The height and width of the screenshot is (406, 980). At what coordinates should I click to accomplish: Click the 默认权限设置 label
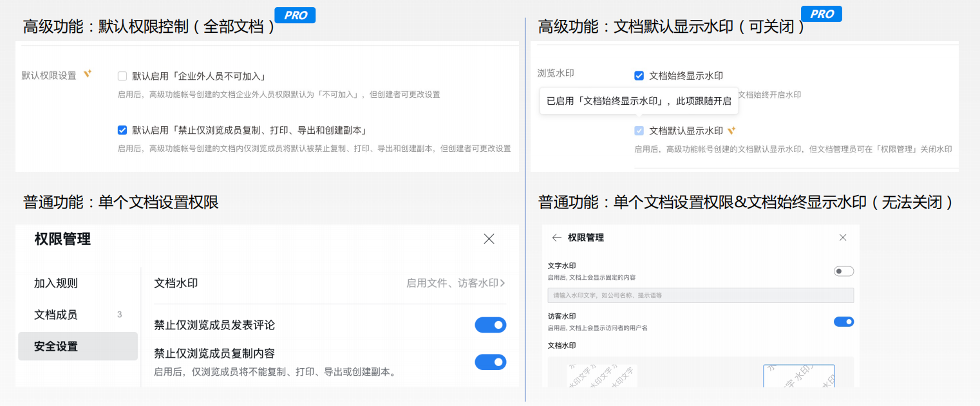tap(49, 75)
